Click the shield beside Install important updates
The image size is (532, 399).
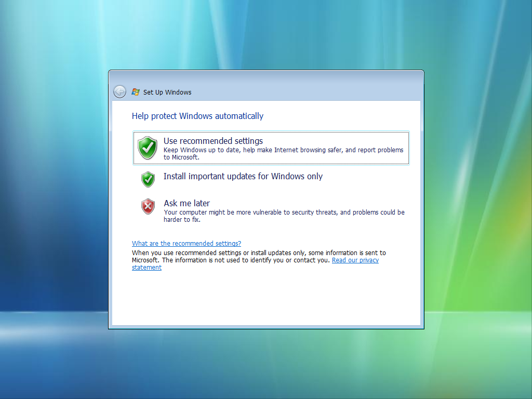click(x=148, y=179)
